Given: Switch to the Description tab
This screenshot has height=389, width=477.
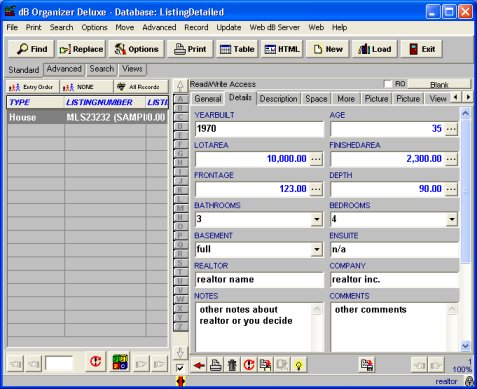Looking at the screenshot, I should click(x=278, y=99).
